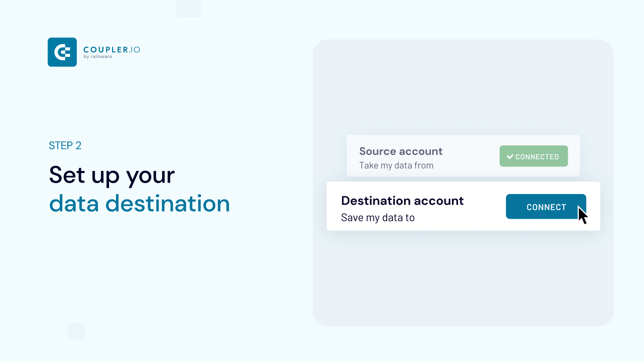Screen dimensions: 644x362
Task: Click the checkmark icon in the CONNECTED badge
Action: click(510, 156)
